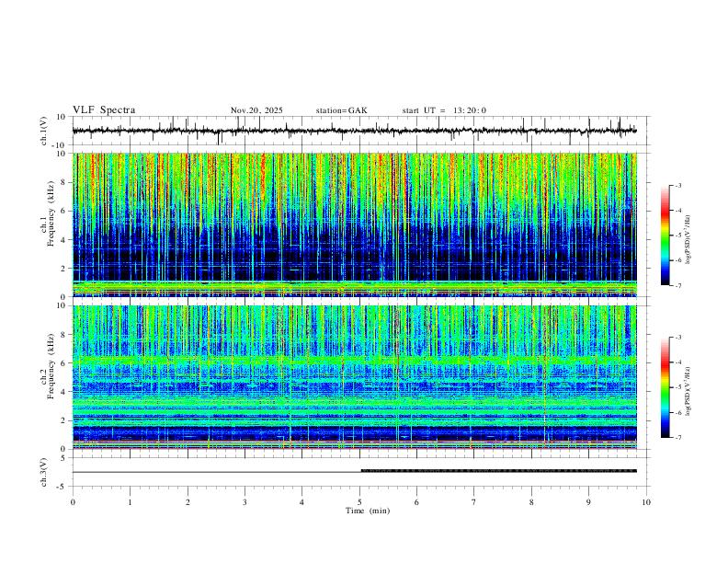728x563 pixels.
Task: Click the "-4" tick on the ch.2 colorbar
Action: pyautogui.click(x=677, y=362)
